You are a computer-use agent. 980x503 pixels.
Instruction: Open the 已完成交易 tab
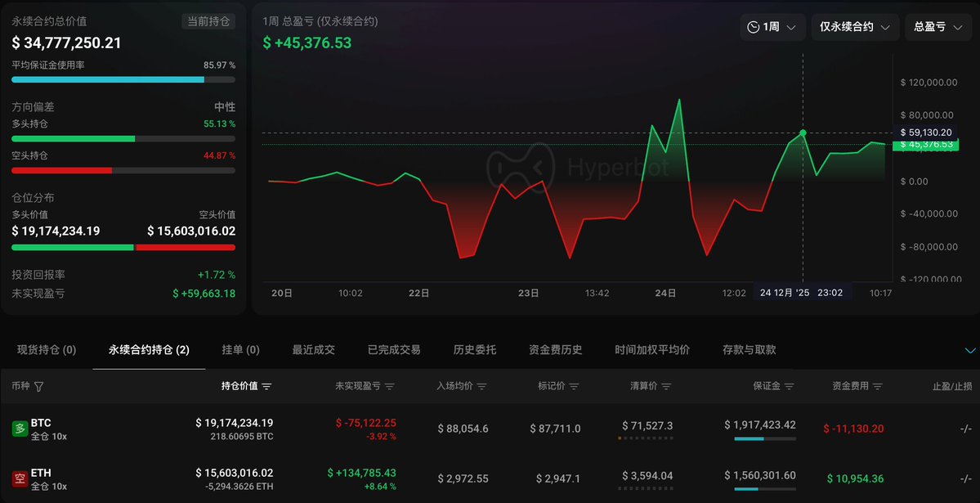click(394, 350)
